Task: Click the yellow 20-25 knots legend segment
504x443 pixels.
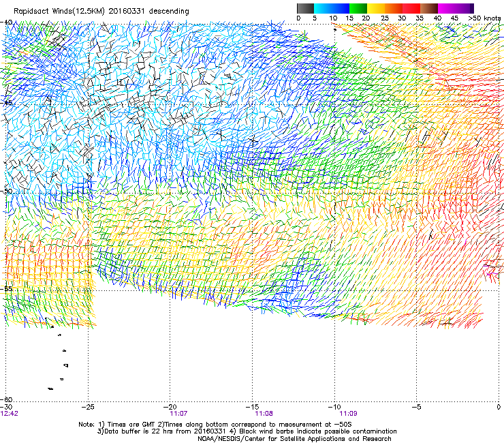Action: point(376,8)
